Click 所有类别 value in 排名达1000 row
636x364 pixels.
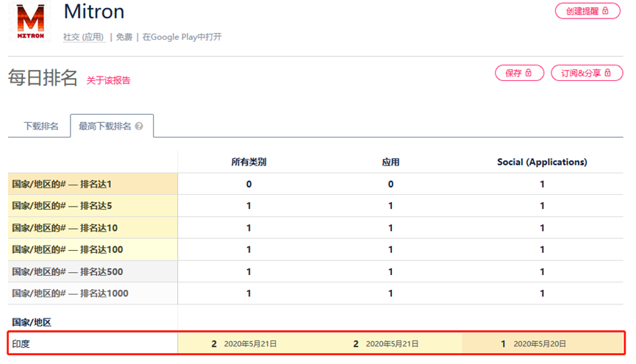coord(249,293)
